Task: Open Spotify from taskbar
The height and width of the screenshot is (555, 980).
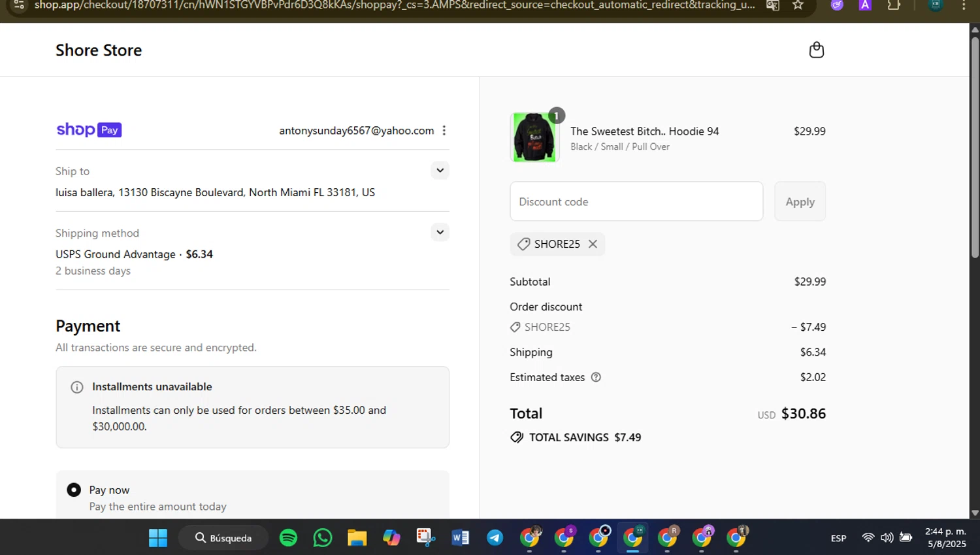Action: 288,538
